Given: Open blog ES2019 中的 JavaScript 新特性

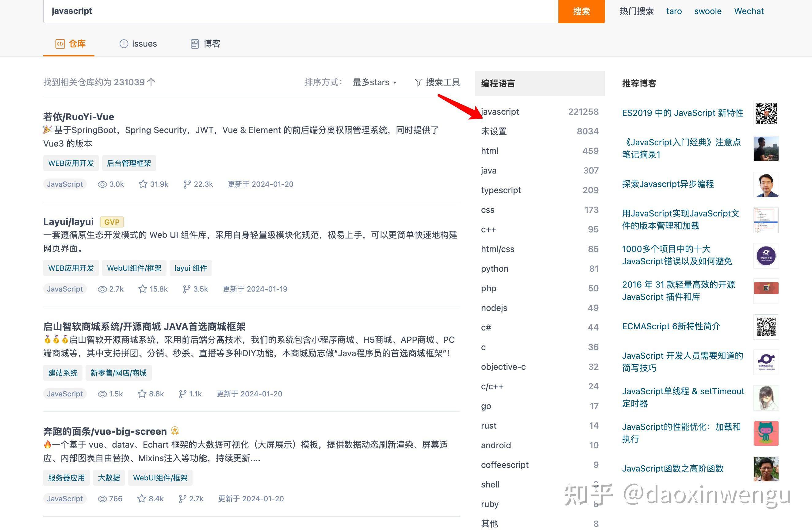Looking at the screenshot, I should click(682, 113).
